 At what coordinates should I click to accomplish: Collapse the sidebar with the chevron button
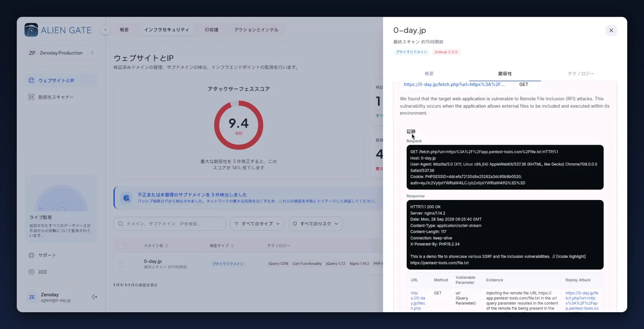click(105, 30)
